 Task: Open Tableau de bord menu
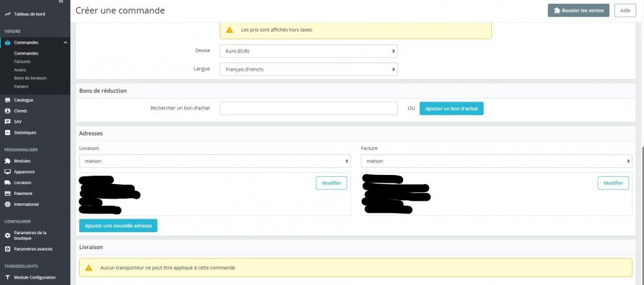coord(30,14)
